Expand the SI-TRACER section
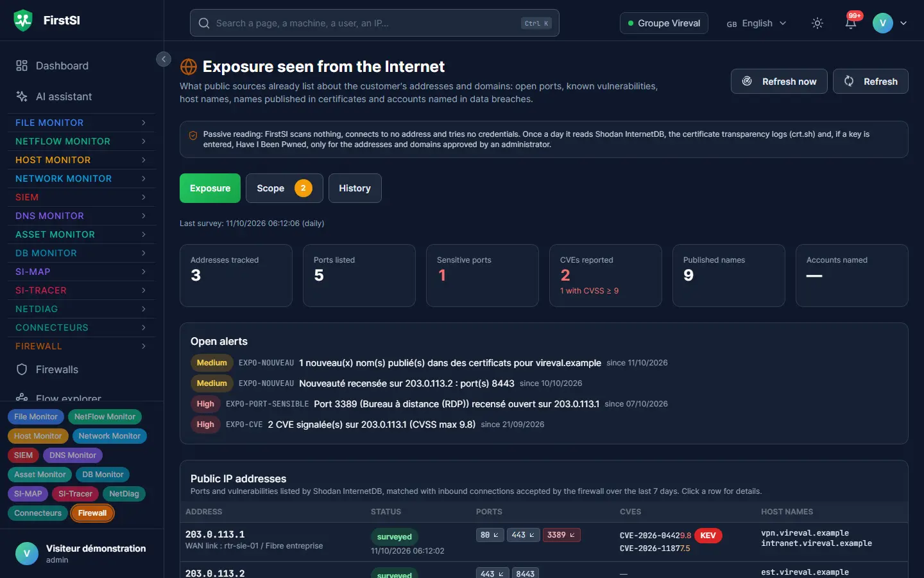Screen dimensions: 924x578 81,290
